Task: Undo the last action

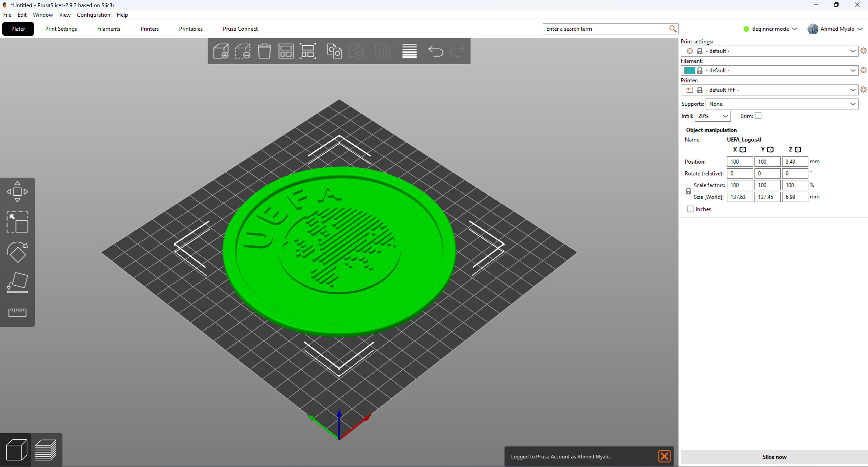Action: click(x=436, y=51)
